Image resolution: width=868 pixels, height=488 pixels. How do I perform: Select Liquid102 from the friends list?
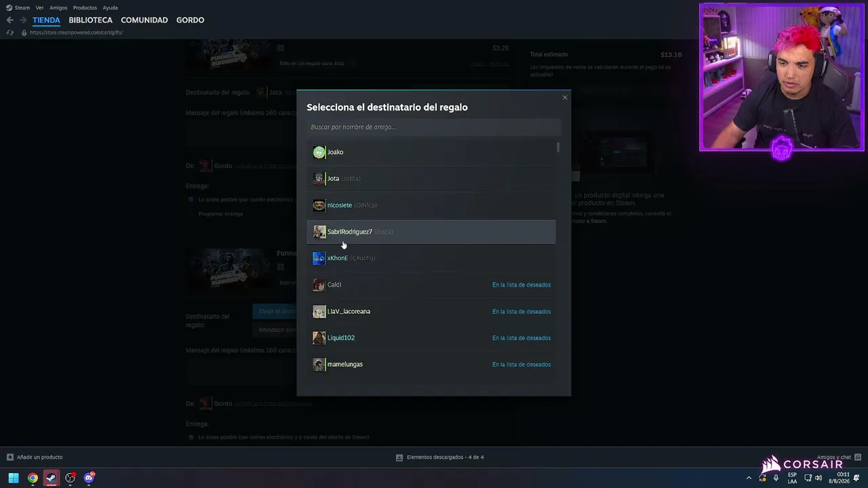pos(431,338)
